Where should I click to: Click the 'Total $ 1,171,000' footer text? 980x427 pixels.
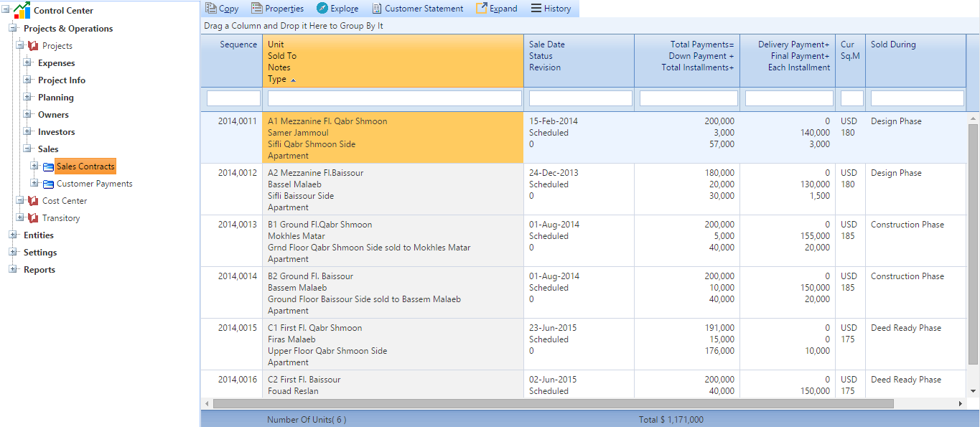671,420
